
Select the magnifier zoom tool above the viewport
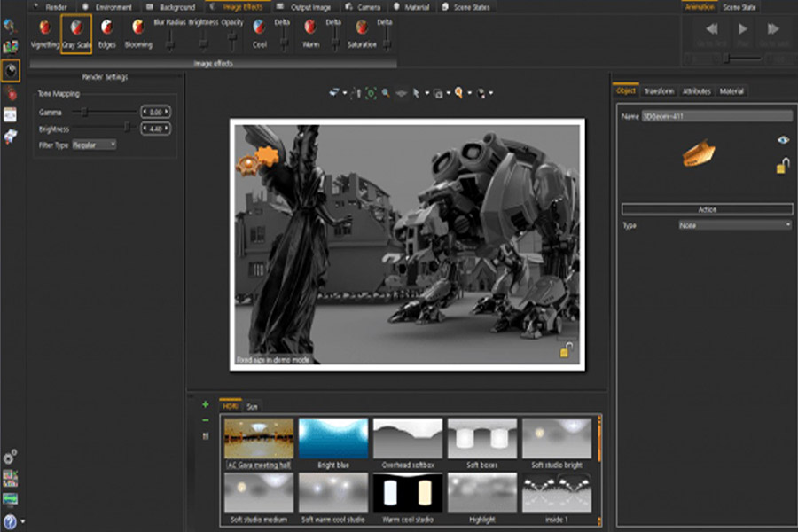coord(384,91)
